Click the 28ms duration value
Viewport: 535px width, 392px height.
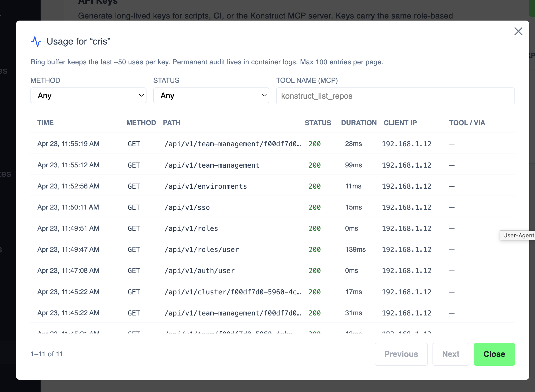(x=353, y=144)
